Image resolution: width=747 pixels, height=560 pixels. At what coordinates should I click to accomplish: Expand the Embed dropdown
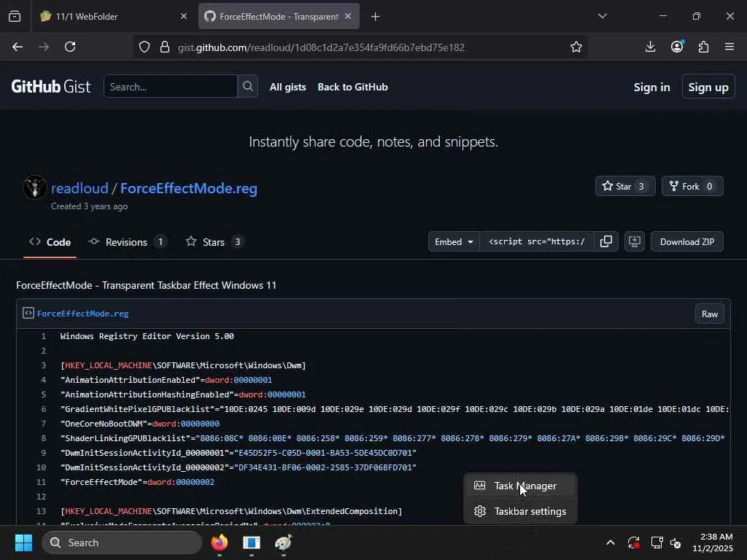pyautogui.click(x=454, y=241)
